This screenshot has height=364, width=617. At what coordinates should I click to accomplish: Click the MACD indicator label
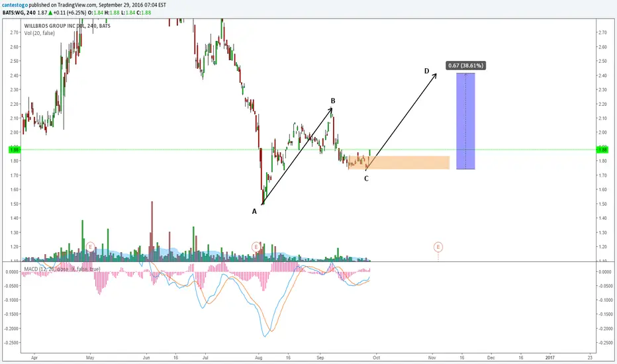tap(62, 269)
